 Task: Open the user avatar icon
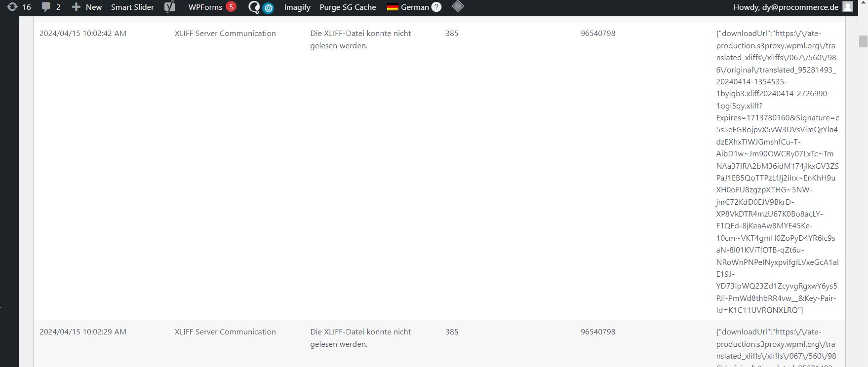[848, 7]
